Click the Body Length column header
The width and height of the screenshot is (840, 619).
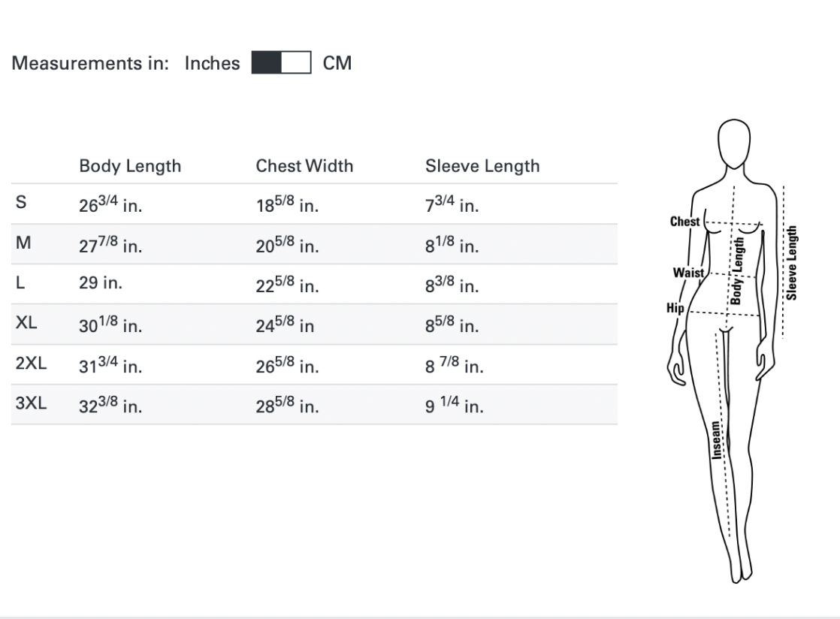click(130, 166)
